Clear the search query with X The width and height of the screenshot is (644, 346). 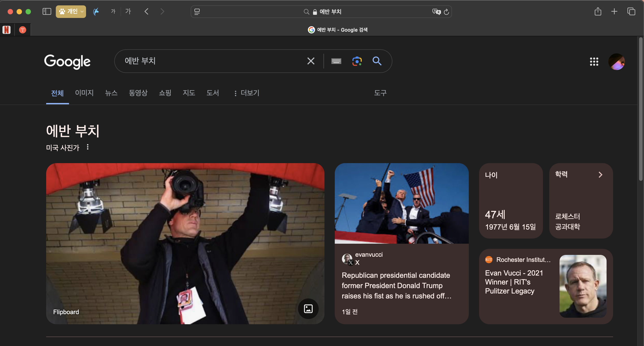[311, 61]
